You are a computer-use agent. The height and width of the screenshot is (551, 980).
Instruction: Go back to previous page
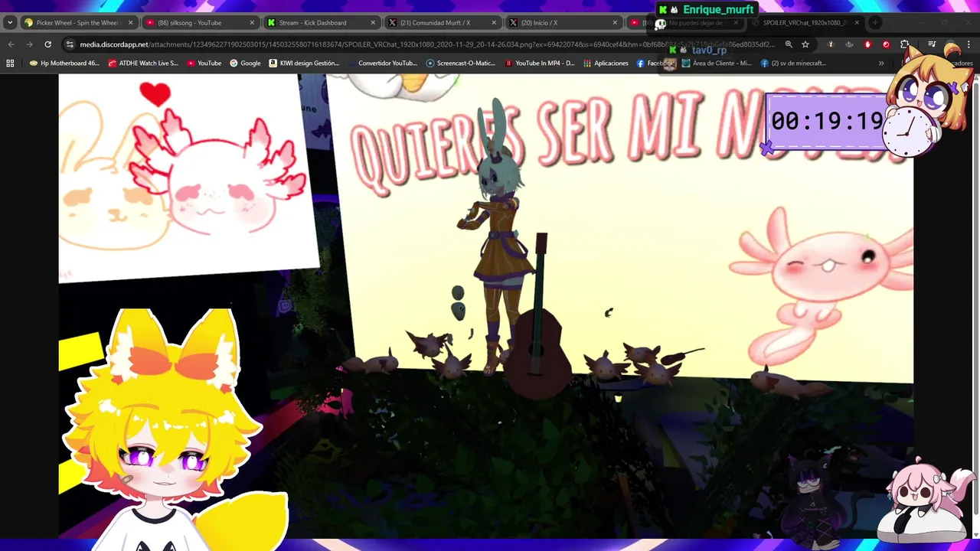[11, 44]
